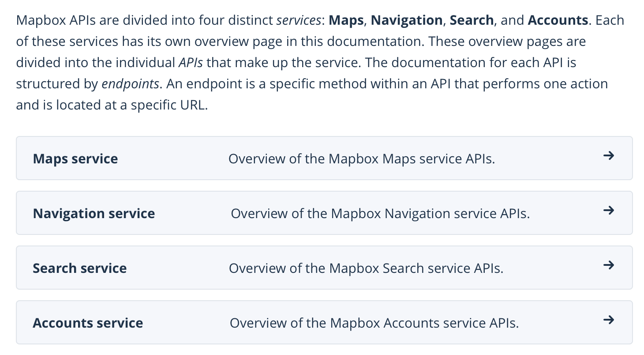Click the italic word endpoints in paragraph
Screen dimensions: 644x355
(x=130, y=84)
